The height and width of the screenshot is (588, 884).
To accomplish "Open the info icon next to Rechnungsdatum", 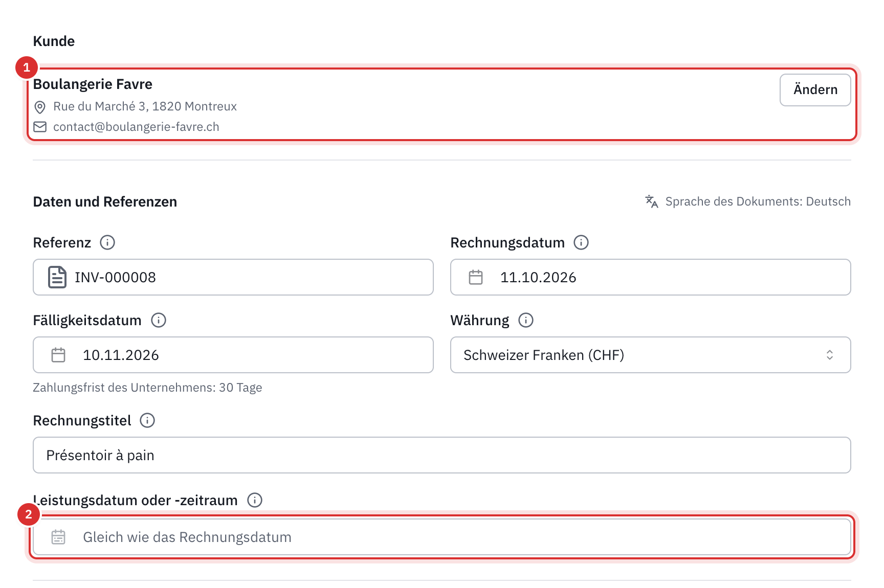I will (x=581, y=242).
